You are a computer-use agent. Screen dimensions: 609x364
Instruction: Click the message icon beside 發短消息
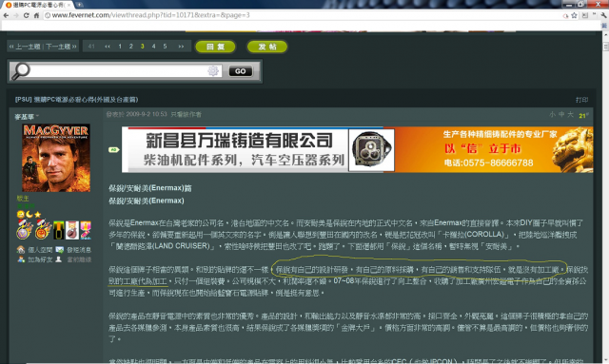click(x=59, y=250)
